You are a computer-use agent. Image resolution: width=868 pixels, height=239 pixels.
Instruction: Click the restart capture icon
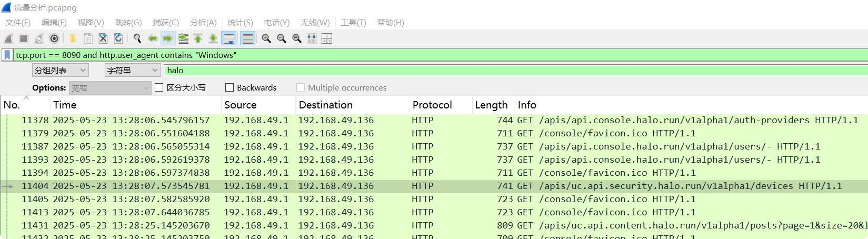point(39,38)
